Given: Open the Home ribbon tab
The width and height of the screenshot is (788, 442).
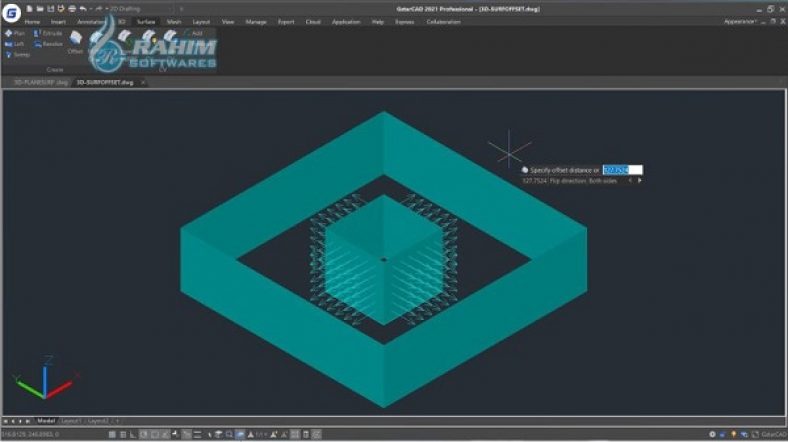Looking at the screenshot, I should click(32, 22).
